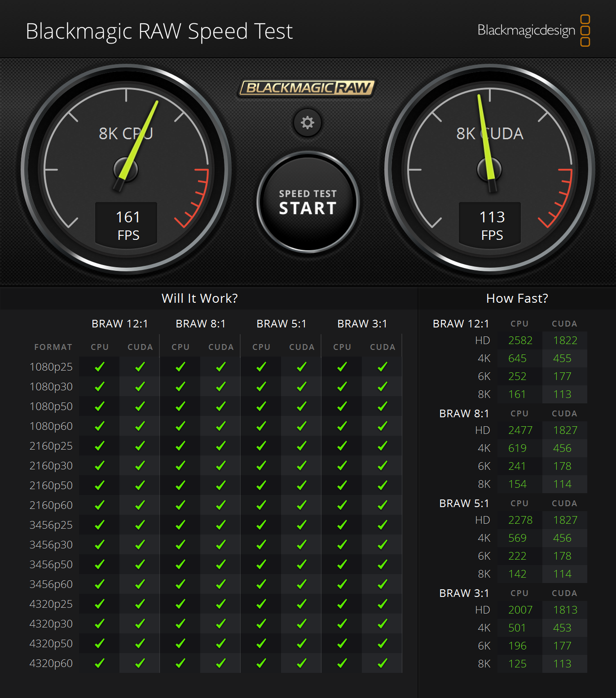This screenshot has height=698, width=616.
Task: Start the speed test
Action: 308,202
